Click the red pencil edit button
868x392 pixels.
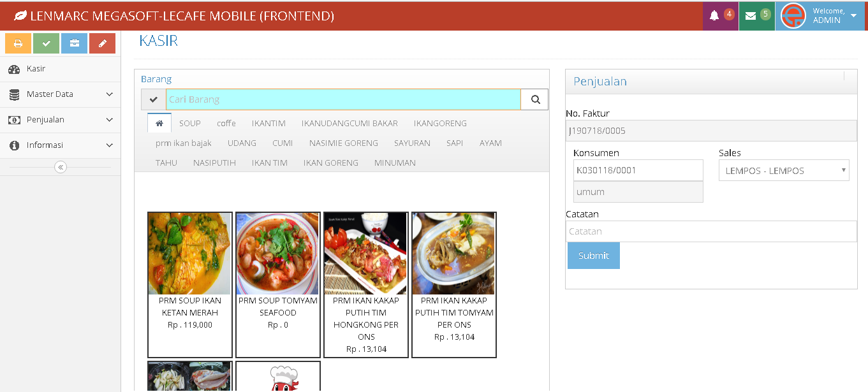(x=102, y=43)
